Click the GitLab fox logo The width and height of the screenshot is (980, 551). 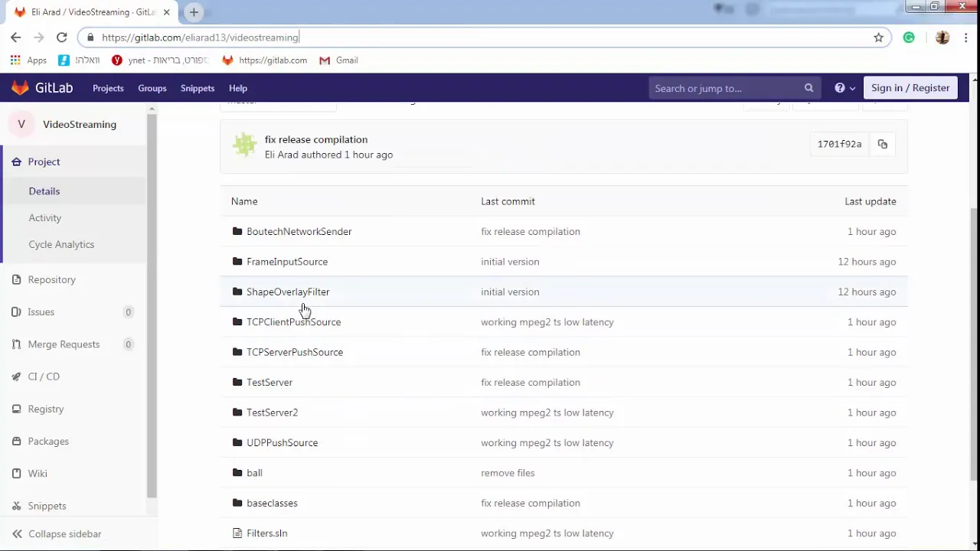coord(20,88)
